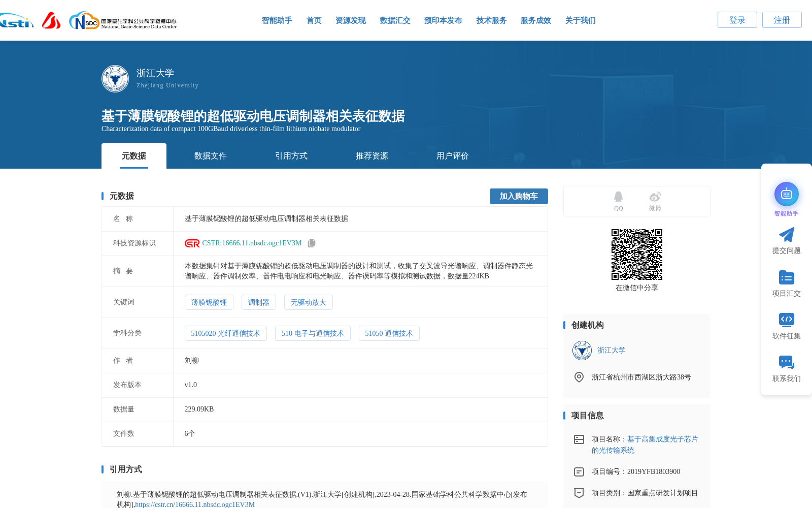812x508 pixels.
Task: Click address 浙江省杭州市西湖区浙大路38号
Action: [x=641, y=377]
